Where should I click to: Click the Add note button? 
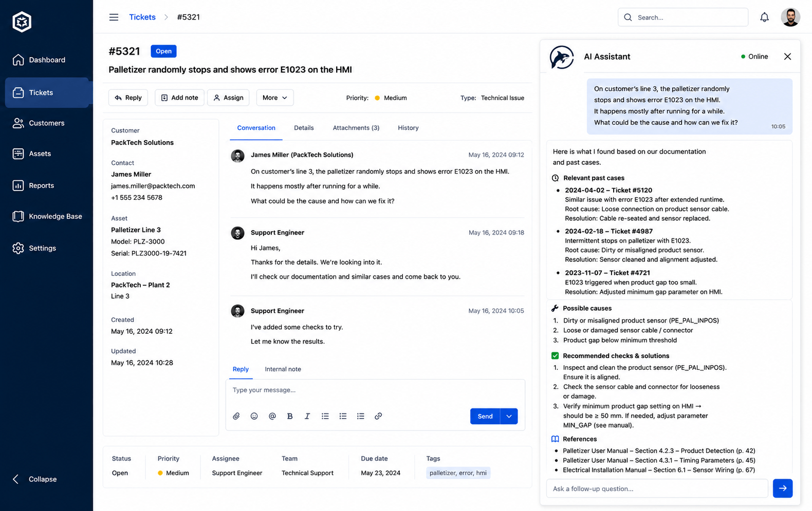point(179,98)
